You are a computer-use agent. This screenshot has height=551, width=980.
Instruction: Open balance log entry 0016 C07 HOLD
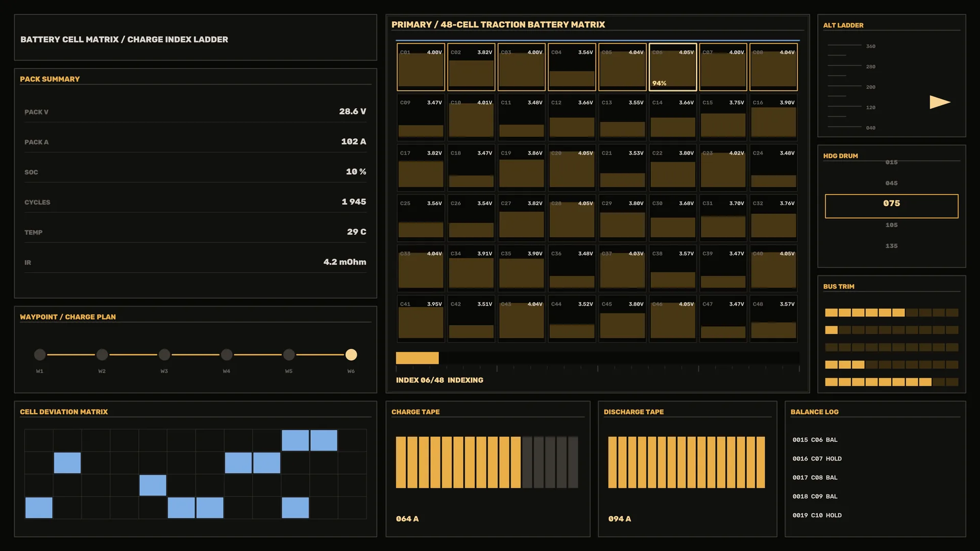(x=817, y=459)
